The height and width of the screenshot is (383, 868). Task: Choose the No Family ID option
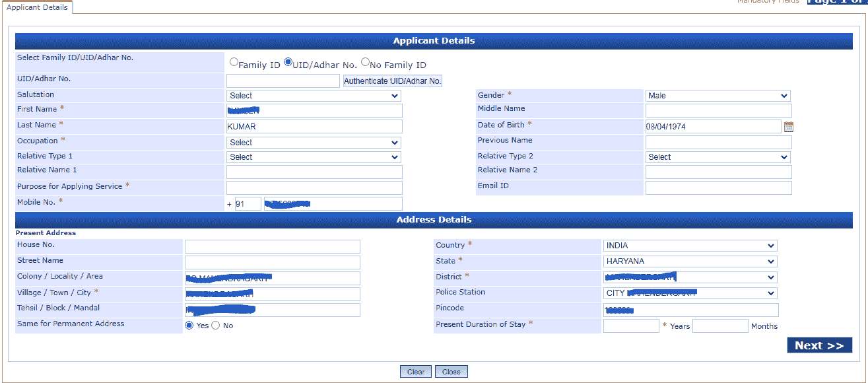[365, 61]
